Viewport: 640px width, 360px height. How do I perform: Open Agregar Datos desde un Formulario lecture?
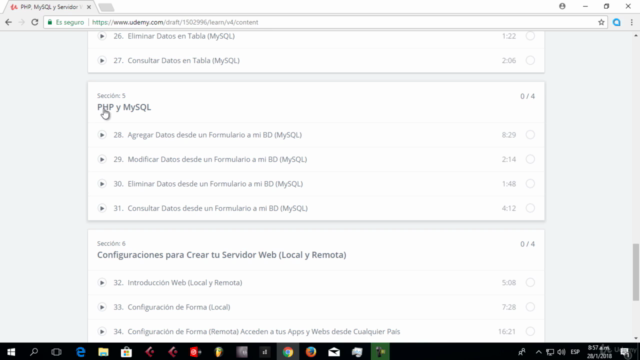click(x=215, y=135)
